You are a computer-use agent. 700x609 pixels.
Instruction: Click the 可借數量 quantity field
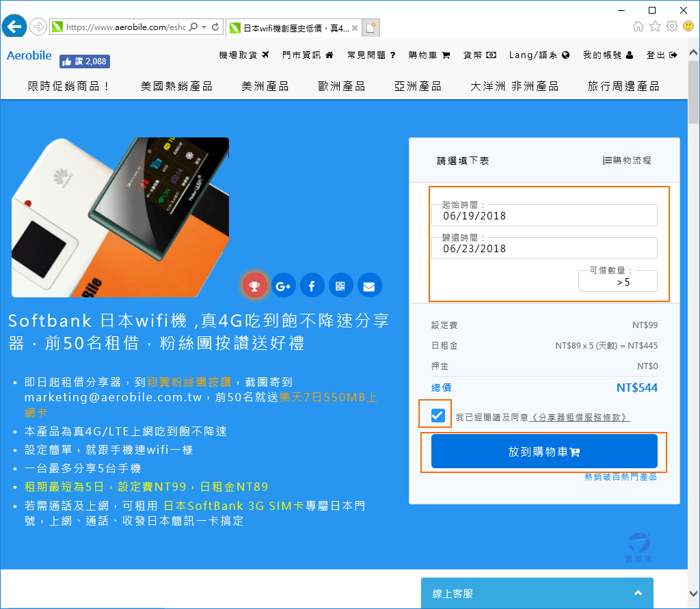click(618, 282)
